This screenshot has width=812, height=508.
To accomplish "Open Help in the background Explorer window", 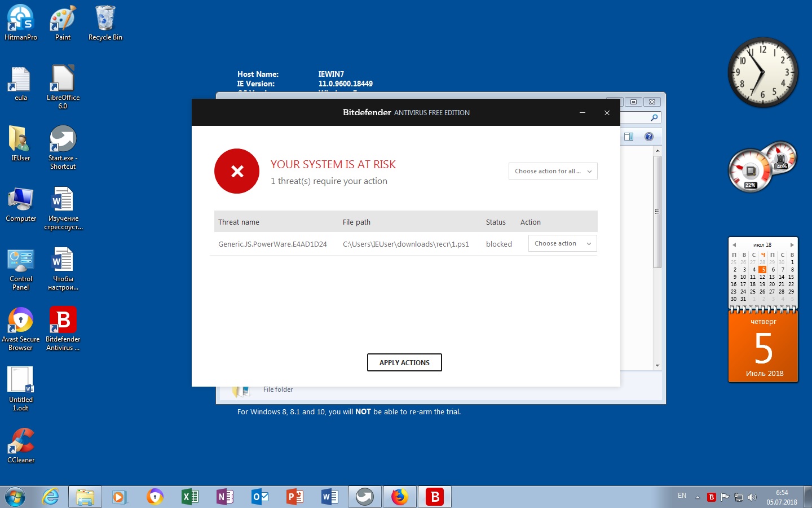I will (649, 137).
